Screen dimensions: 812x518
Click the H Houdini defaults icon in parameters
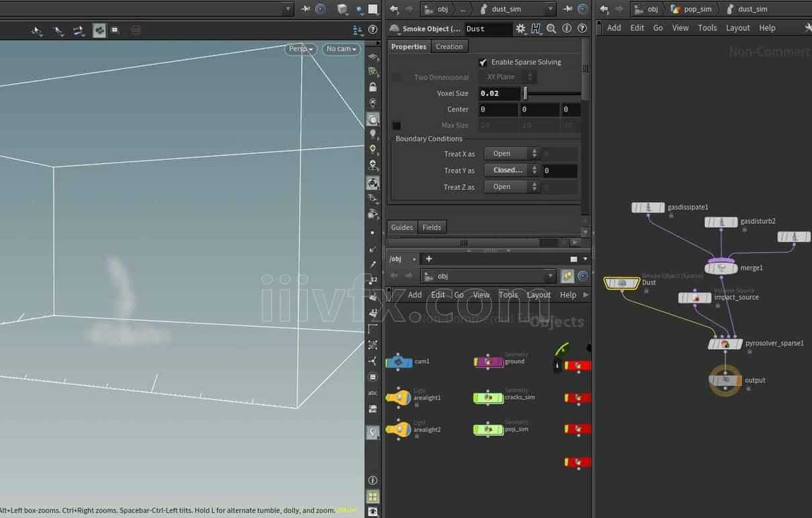(536, 29)
